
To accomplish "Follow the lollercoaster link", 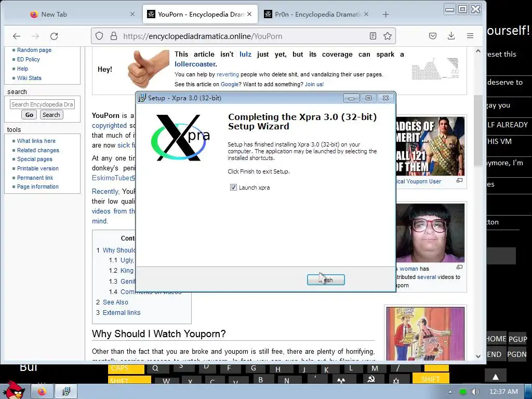I will point(195,64).
